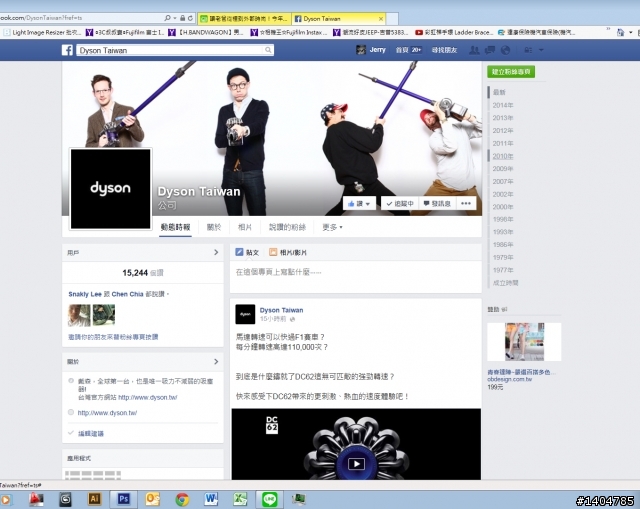This screenshot has width=640, height=509.
Task: Open the obdesign.com.tw ad link
Action: 509,379
